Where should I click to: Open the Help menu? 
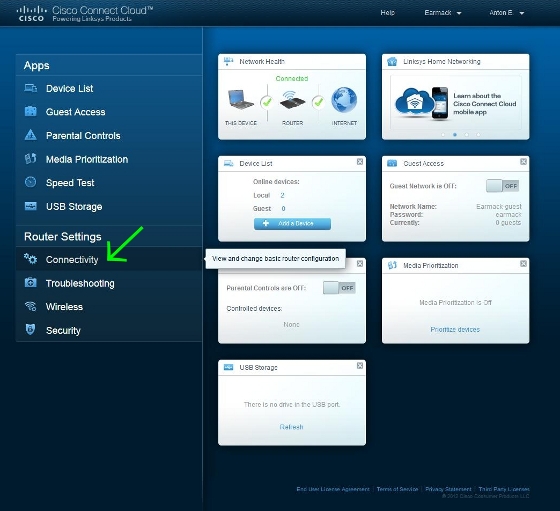click(x=388, y=13)
